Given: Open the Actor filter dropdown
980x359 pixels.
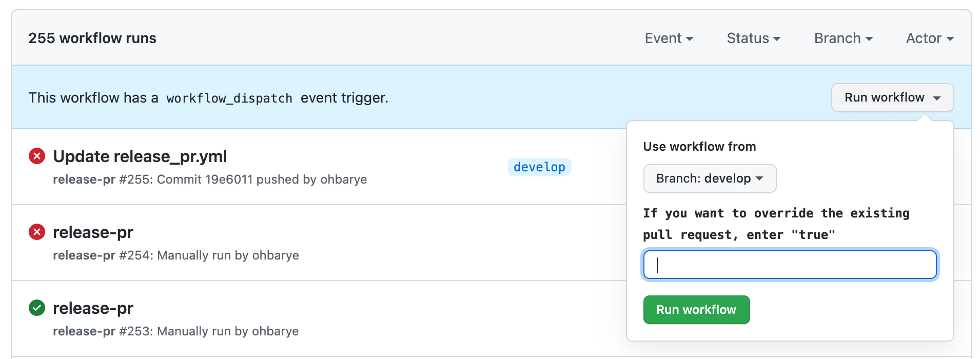Looking at the screenshot, I should pyautogui.click(x=930, y=38).
